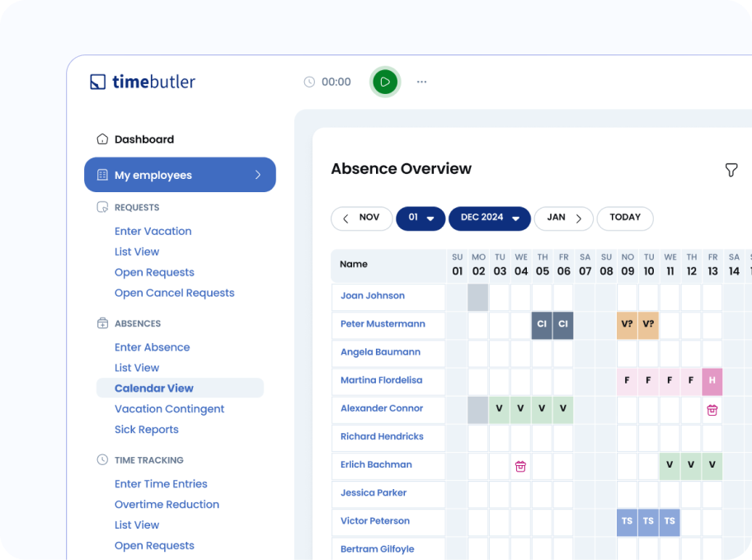Open Enter Vacation link
The image size is (752, 560).
point(153,231)
